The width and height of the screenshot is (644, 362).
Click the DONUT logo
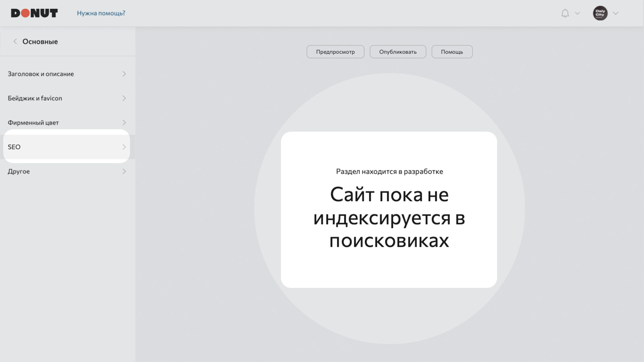34,13
